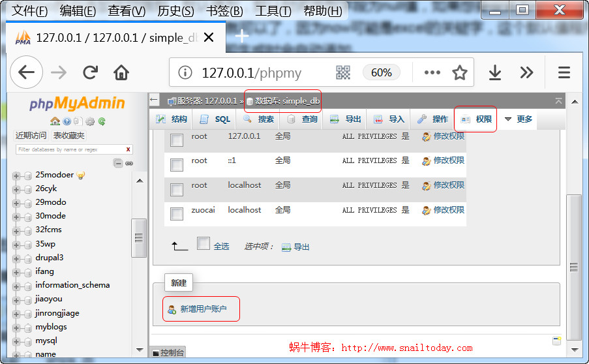Bookmark this page with star

pyautogui.click(x=459, y=72)
